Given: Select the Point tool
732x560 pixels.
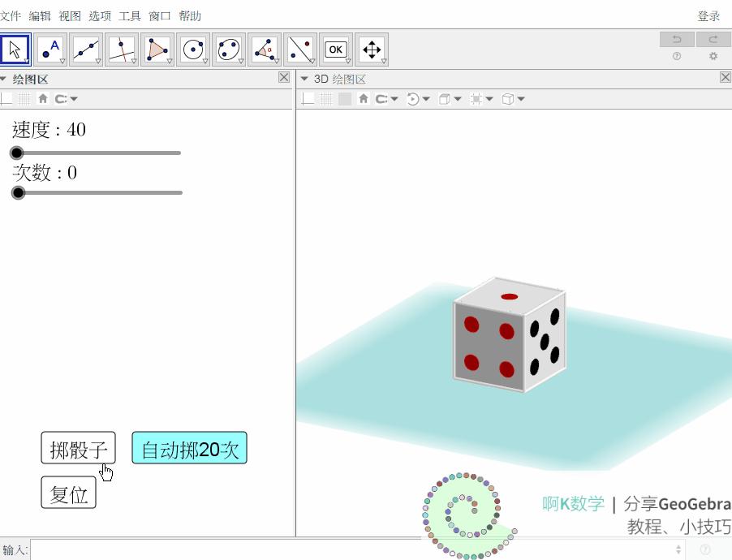Looking at the screenshot, I should pyautogui.click(x=50, y=50).
